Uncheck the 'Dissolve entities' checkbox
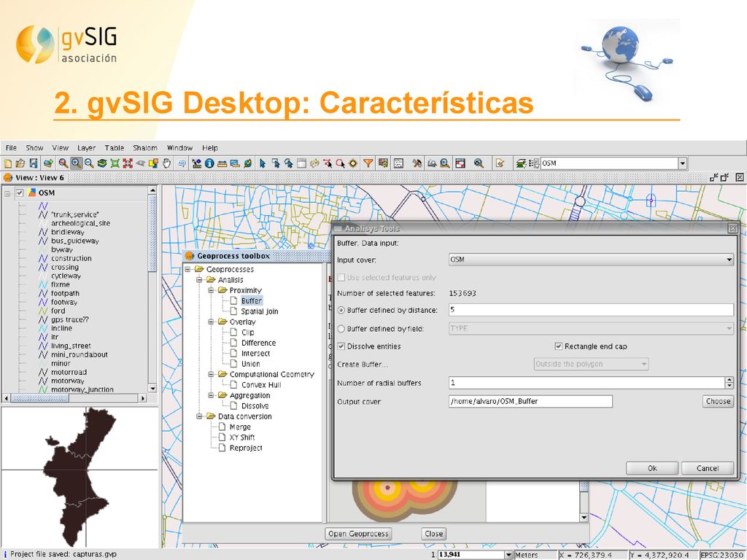Image resolution: width=747 pixels, height=560 pixels. pyautogui.click(x=341, y=346)
